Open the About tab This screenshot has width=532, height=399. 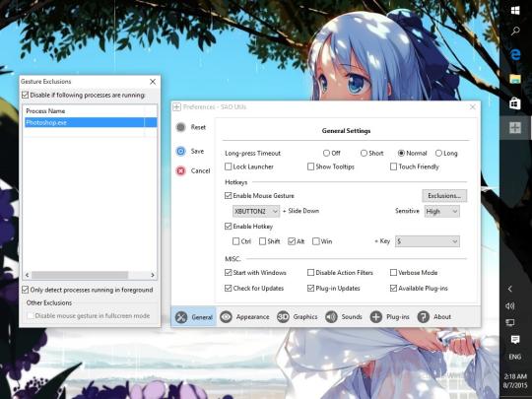click(x=434, y=317)
